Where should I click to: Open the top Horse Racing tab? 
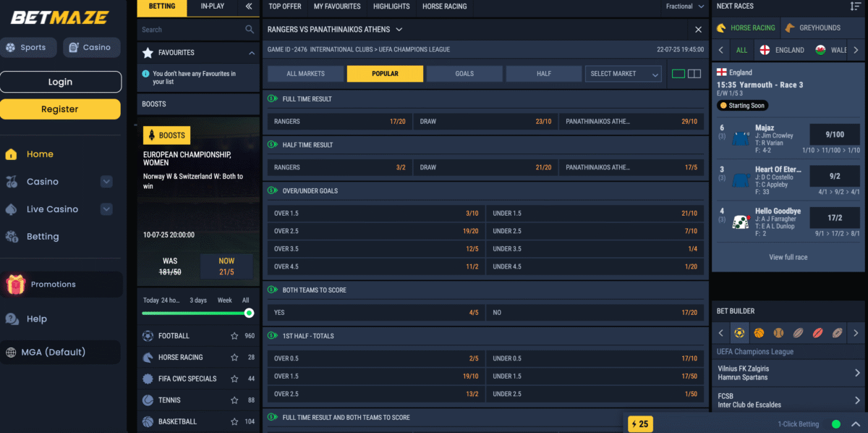pyautogui.click(x=445, y=7)
